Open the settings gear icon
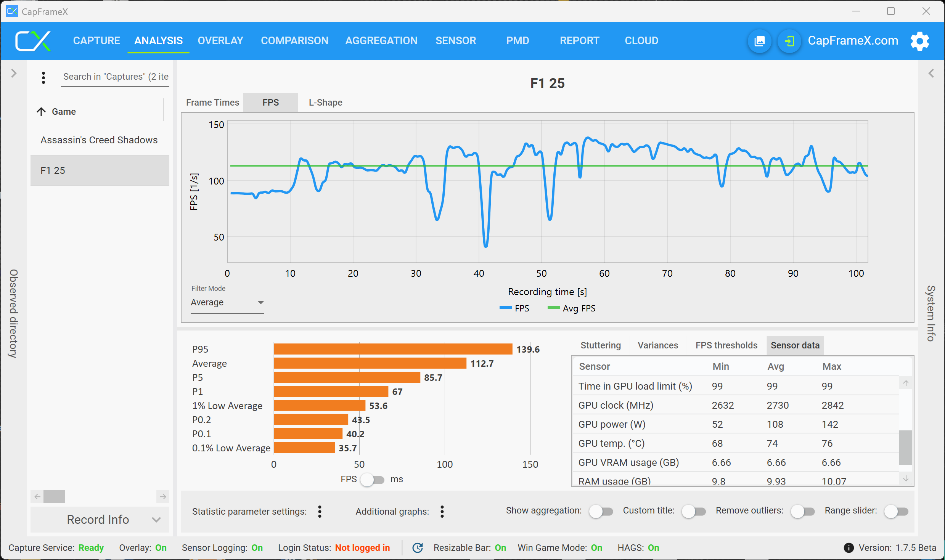 pos(919,41)
